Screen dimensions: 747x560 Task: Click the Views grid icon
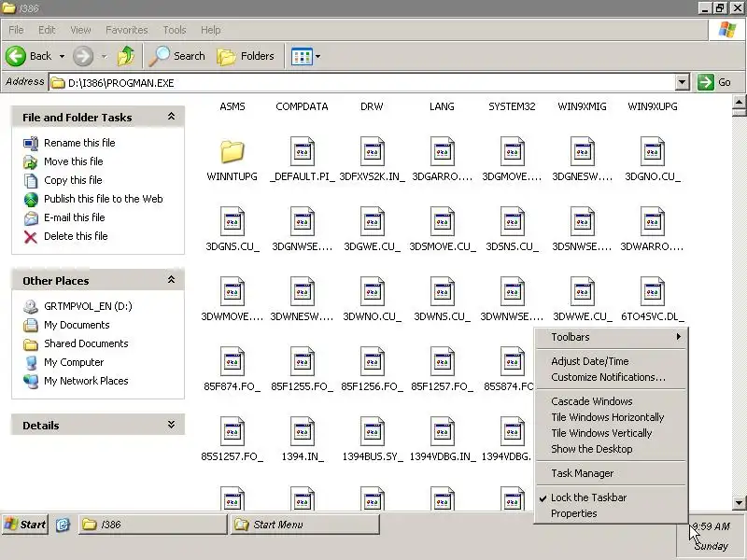coord(302,57)
